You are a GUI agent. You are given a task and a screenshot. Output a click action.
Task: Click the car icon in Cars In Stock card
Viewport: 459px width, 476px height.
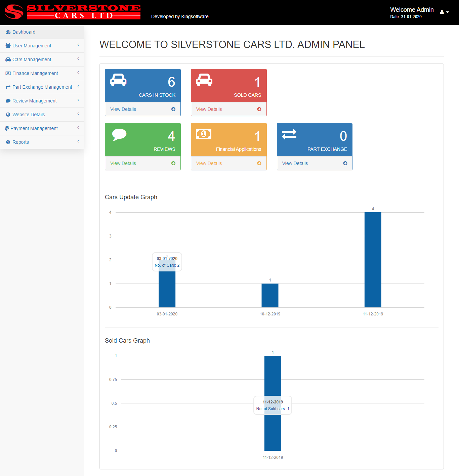coord(118,80)
